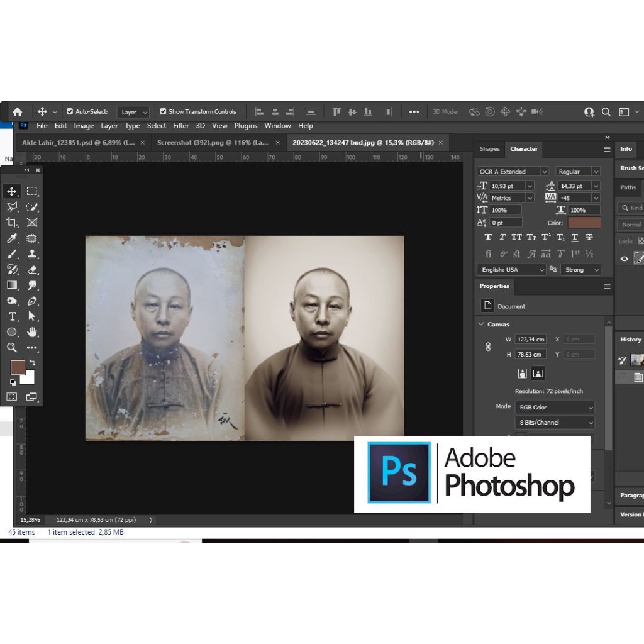Open the History panel

point(630,339)
